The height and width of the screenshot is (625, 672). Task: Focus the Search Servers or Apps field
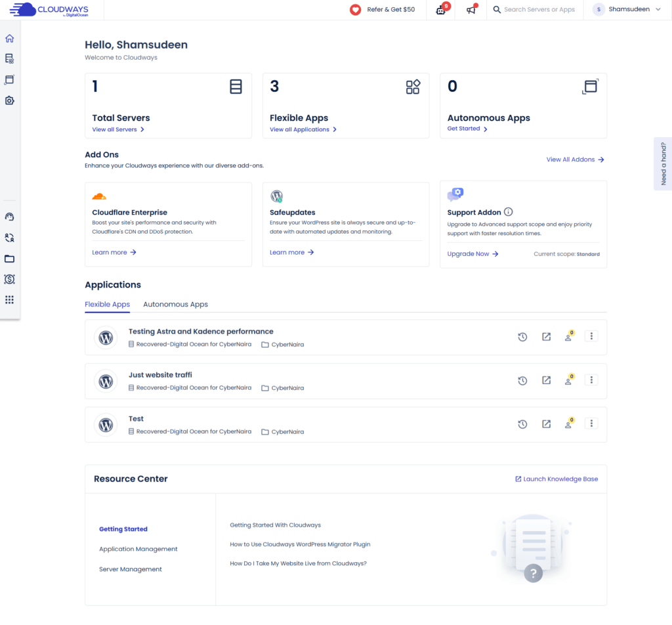539,9
